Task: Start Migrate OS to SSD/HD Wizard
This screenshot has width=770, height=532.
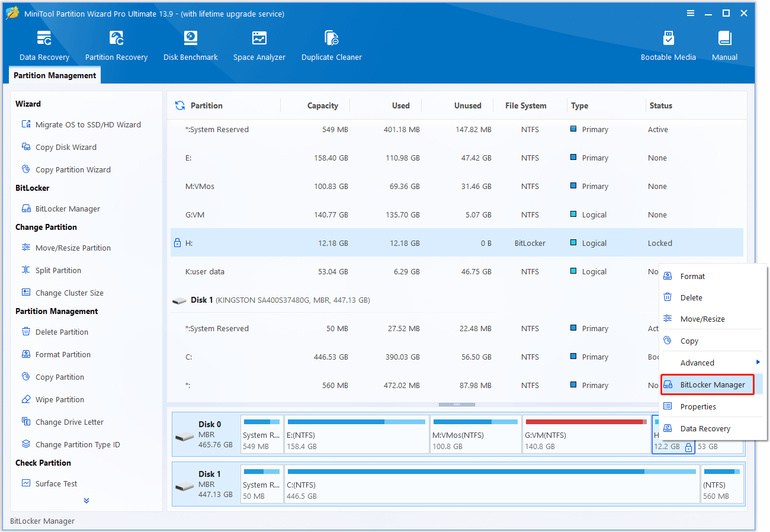Action: click(x=81, y=124)
